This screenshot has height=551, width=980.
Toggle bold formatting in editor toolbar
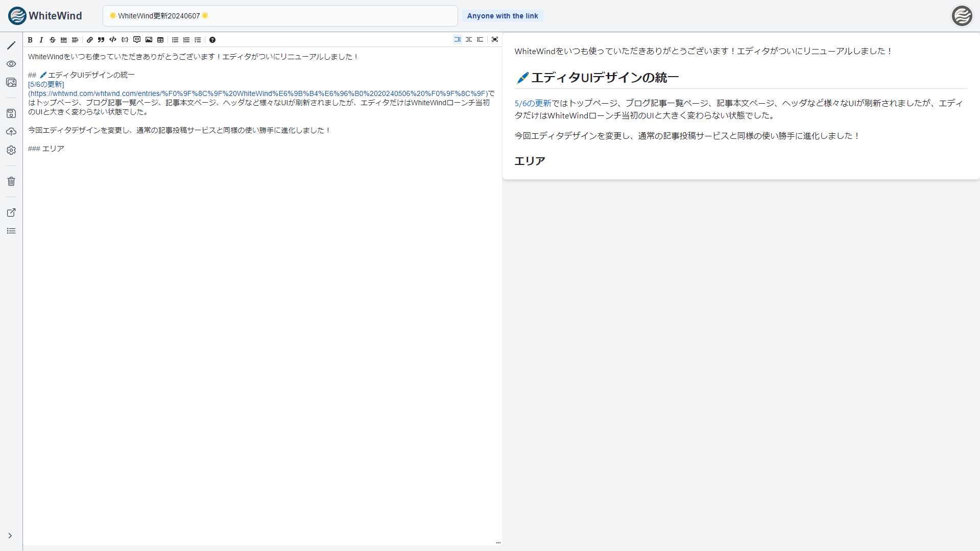tap(30, 40)
